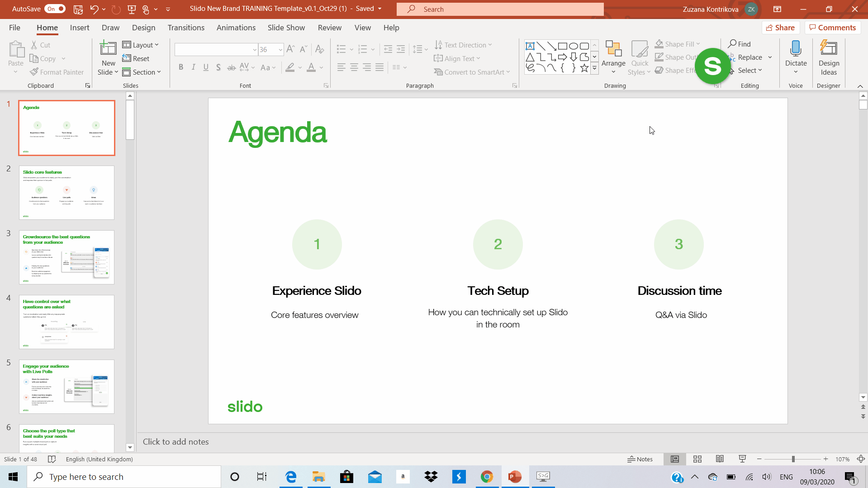Image resolution: width=868 pixels, height=488 pixels.
Task: Switch to Slide Sorter view
Action: 697,459
